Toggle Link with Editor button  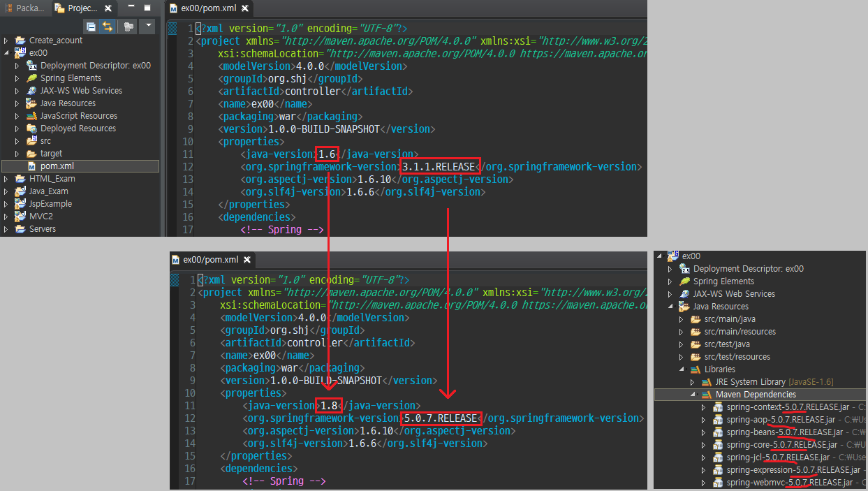point(108,27)
